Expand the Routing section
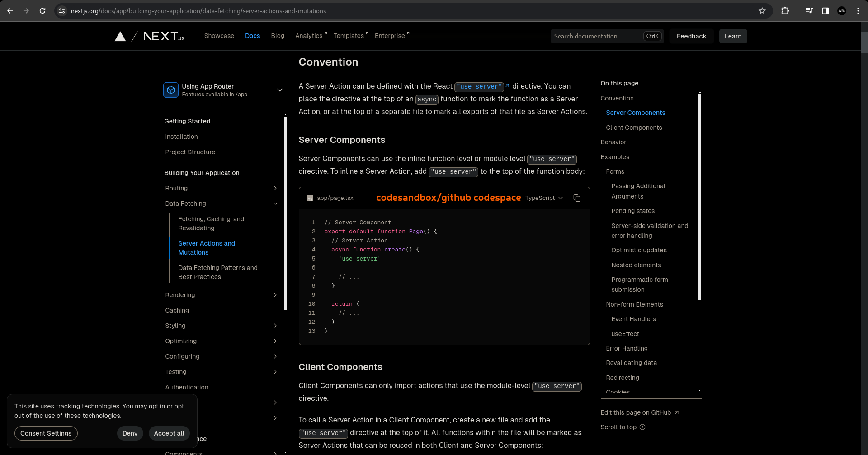The height and width of the screenshot is (455, 868). coord(275,188)
